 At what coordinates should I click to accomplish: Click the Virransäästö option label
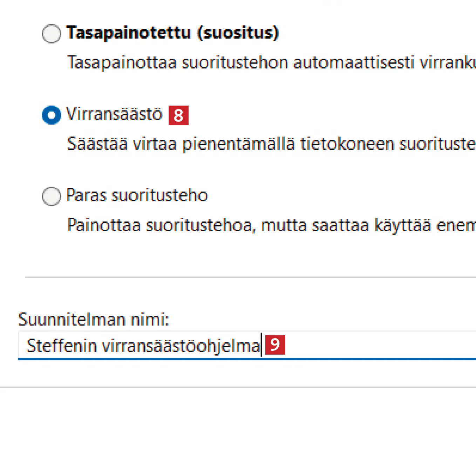[x=114, y=114]
